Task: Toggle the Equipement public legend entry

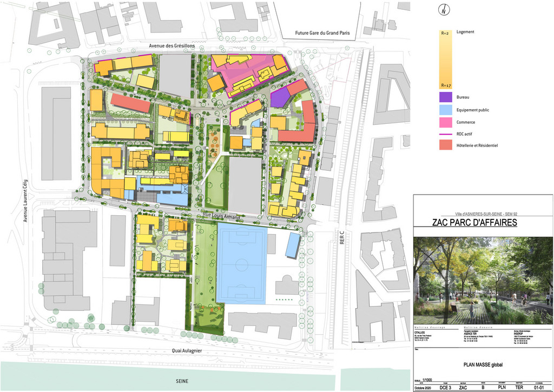Action: [x=445, y=110]
